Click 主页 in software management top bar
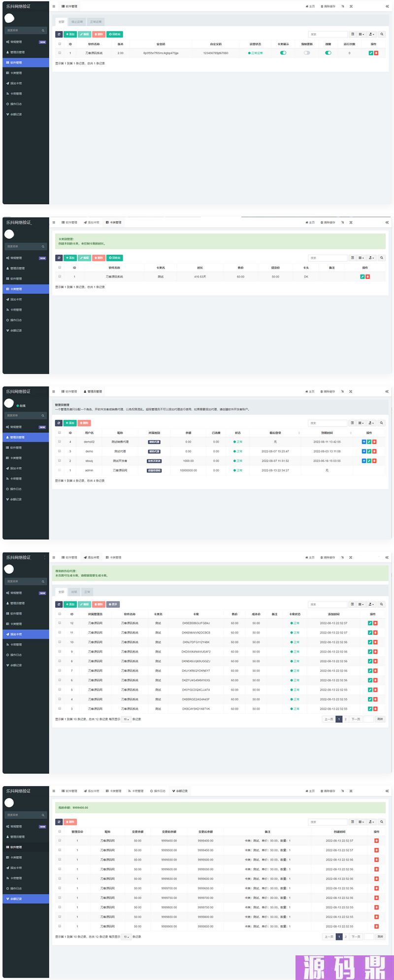 (310, 6)
